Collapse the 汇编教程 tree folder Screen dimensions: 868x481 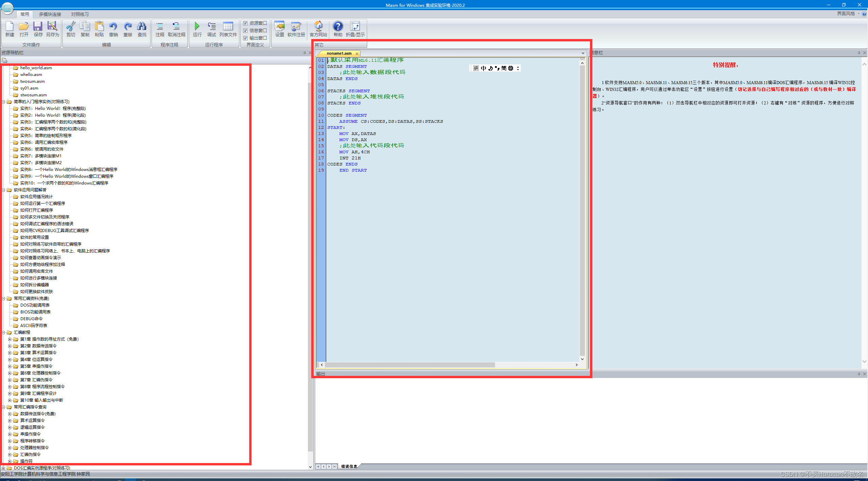coord(3,332)
